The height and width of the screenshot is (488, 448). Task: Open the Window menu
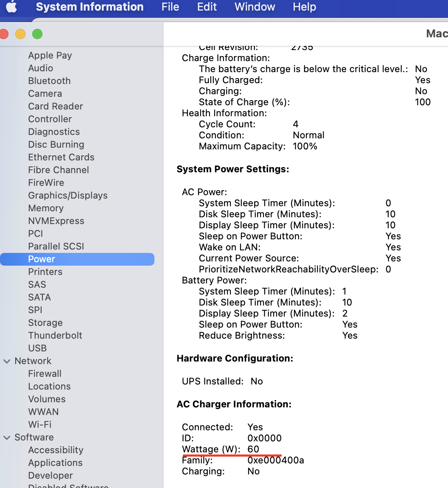click(x=255, y=7)
